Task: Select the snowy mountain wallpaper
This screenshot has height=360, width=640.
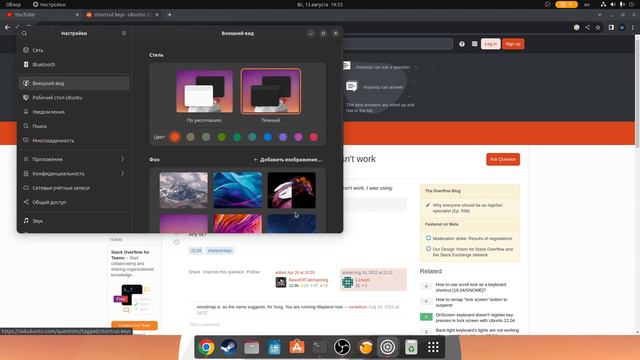Action: pyautogui.click(x=184, y=190)
